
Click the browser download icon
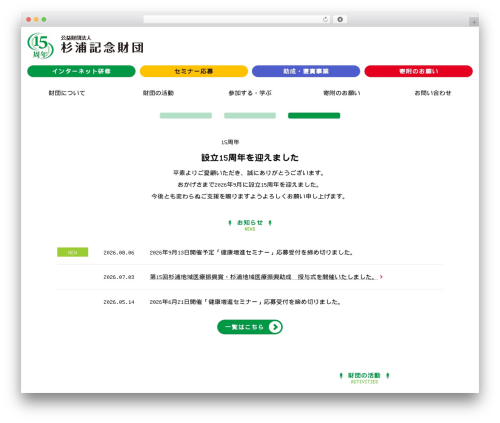(x=340, y=19)
